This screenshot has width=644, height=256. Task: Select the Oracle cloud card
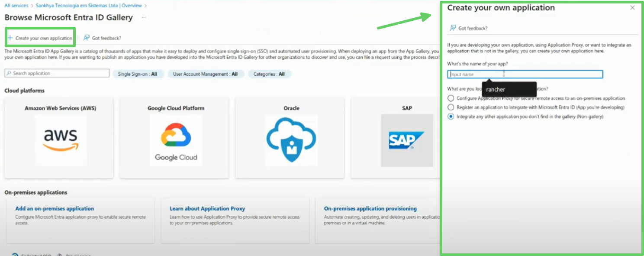click(290, 137)
